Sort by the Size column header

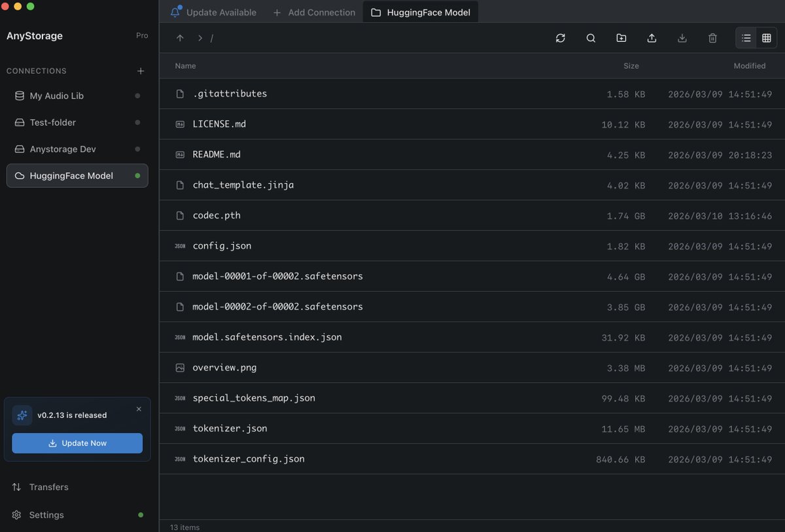631,65
